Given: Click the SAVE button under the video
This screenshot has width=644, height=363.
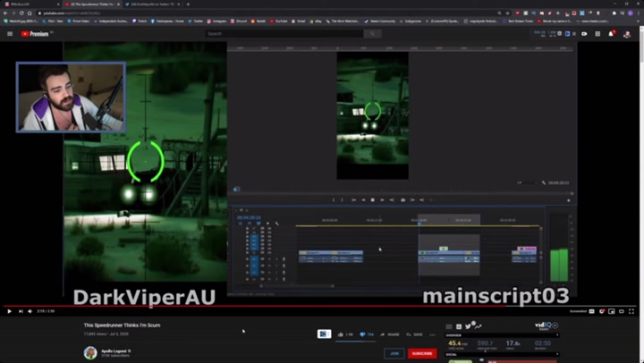Looking at the screenshot, I should (414, 334).
